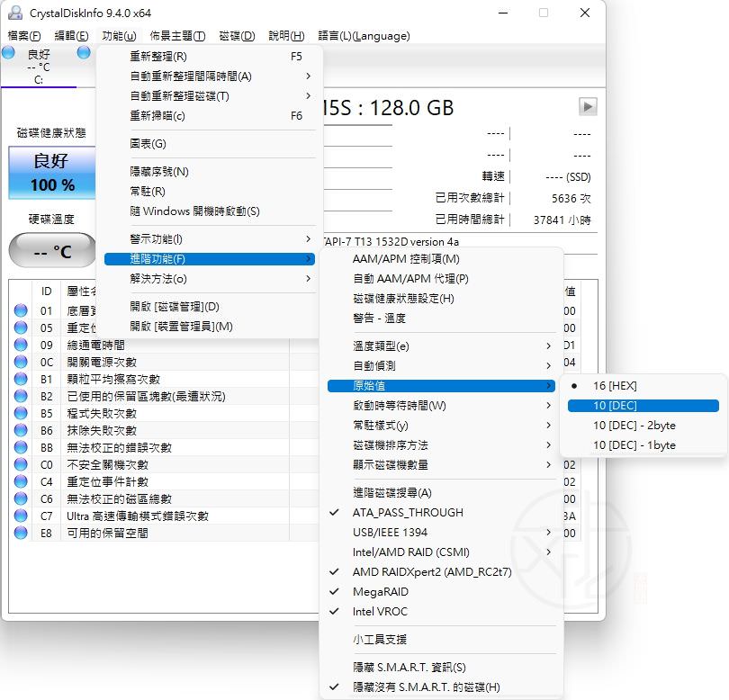
Task: Open the 佈景主題(T) menu
Action: pyautogui.click(x=177, y=36)
